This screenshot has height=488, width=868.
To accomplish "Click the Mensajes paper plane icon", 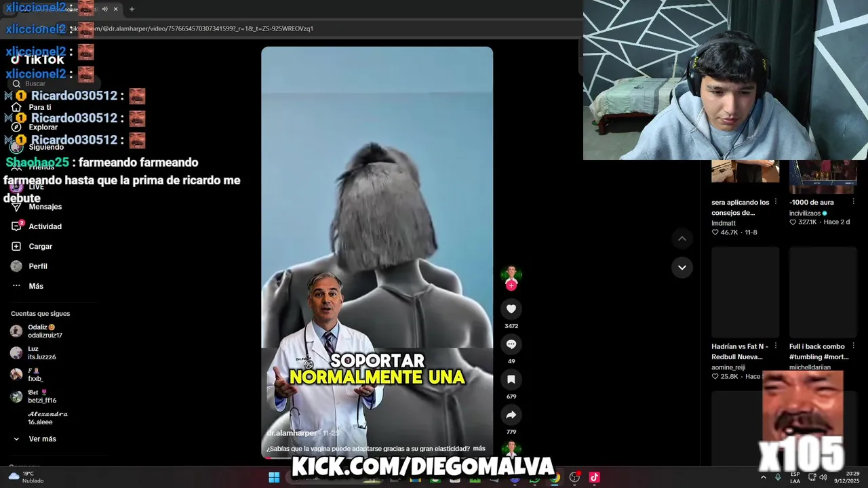I will point(16,207).
